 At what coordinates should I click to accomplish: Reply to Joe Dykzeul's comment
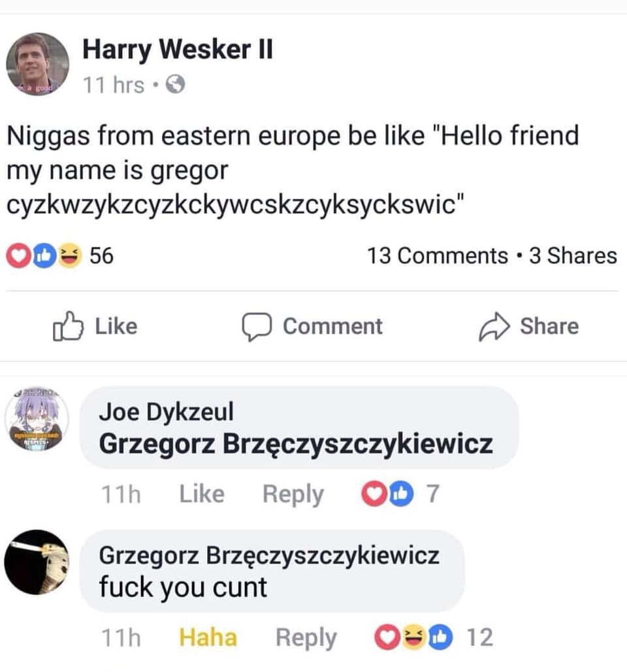pyautogui.click(x=293, y=494)
